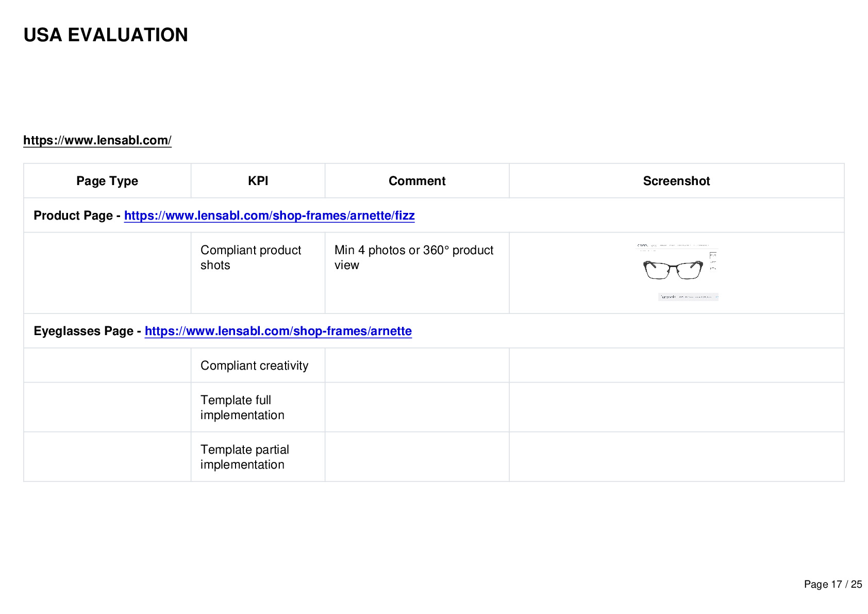Click the Screenshot column header

(676, 181)
